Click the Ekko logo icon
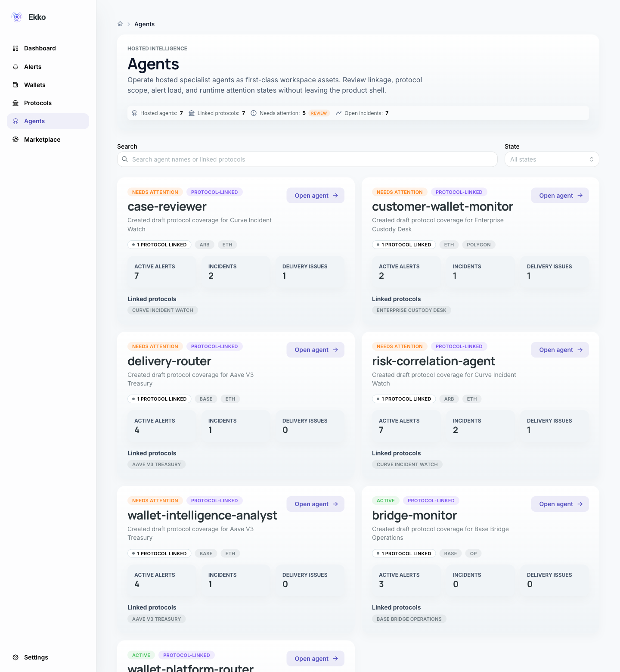620x672 pixels. 17,17
